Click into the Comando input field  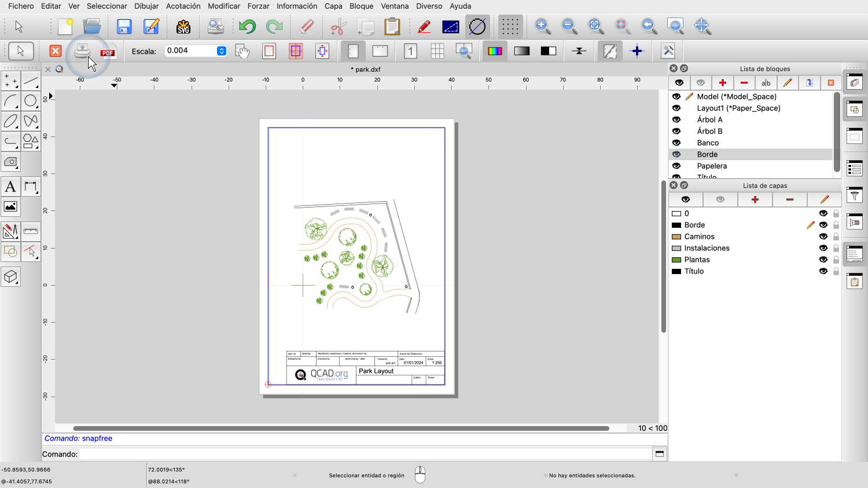365,454
